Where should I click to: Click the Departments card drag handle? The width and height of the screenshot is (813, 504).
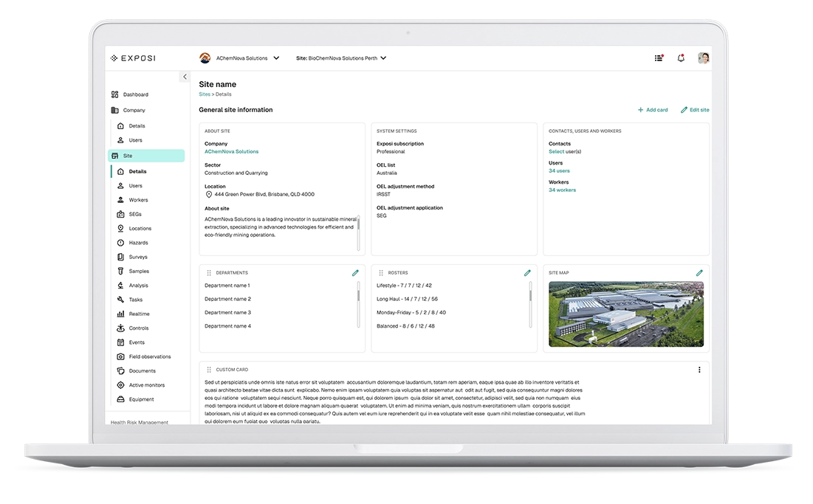coord(209,273)
